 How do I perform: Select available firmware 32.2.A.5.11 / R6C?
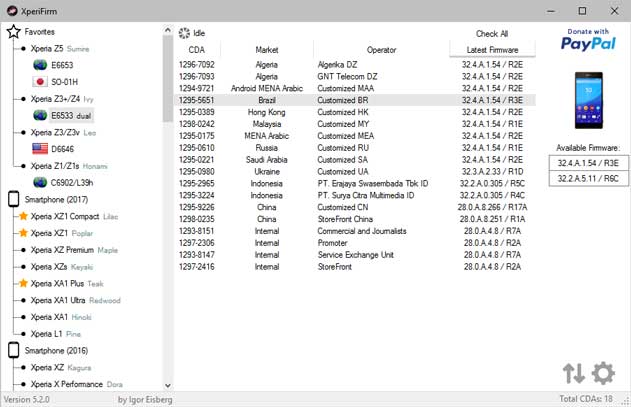tap(588, 178)
